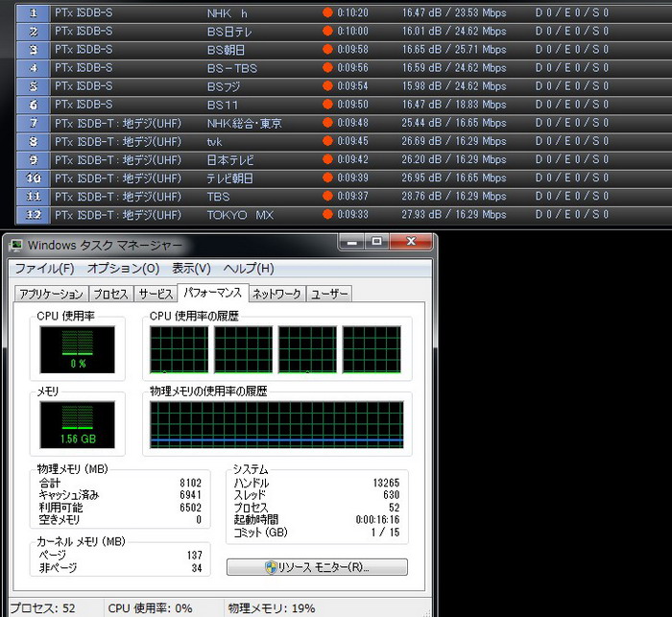Click the BSフジ channel name

tap(224, 87)
